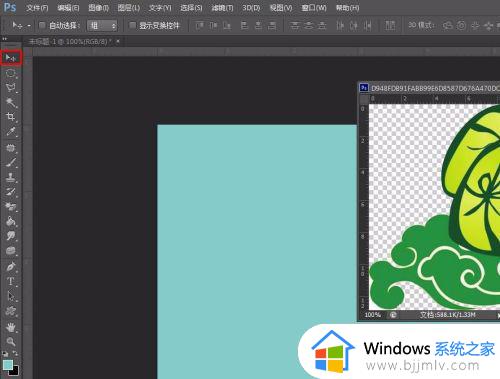This screenshot has width=500, height=379.
Task: Select the Horizontal Type tool
Action: click(x=11, y=281)
